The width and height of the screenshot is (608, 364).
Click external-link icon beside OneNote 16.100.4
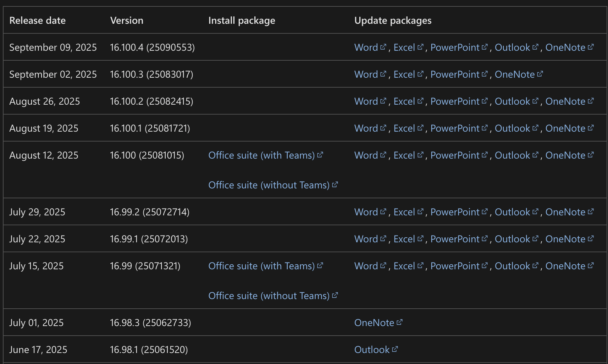tap(591, 47)
